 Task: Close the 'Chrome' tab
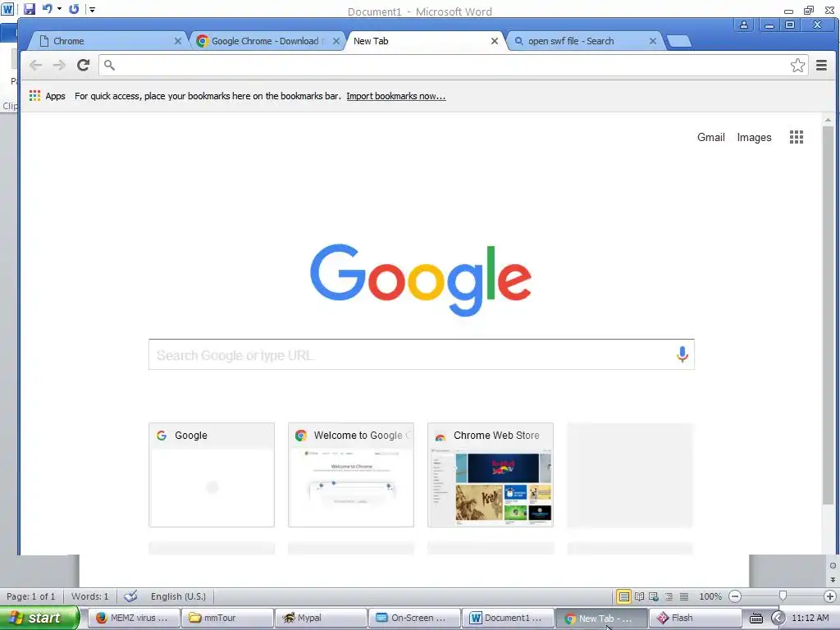click(x=178, y=41)
